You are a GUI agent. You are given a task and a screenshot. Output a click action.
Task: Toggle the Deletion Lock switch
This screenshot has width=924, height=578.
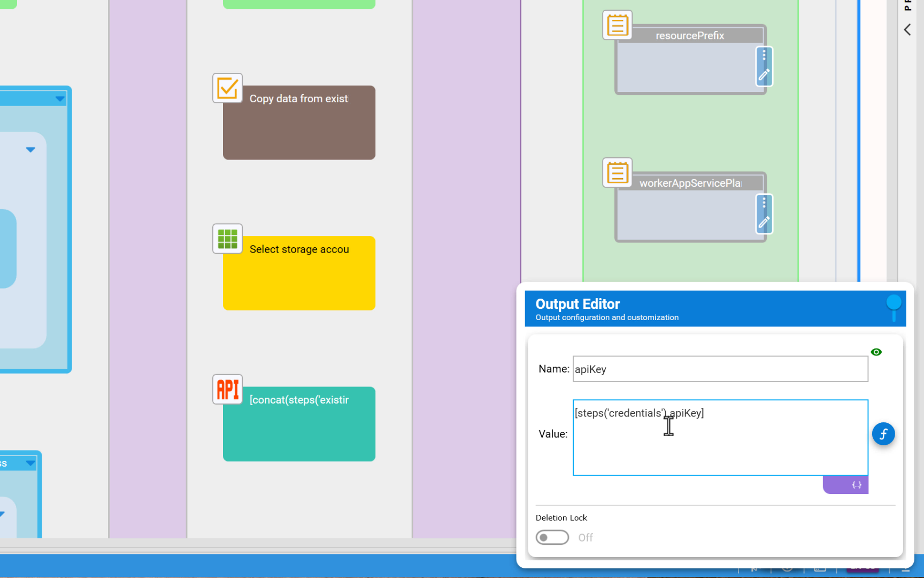[552, 537]
